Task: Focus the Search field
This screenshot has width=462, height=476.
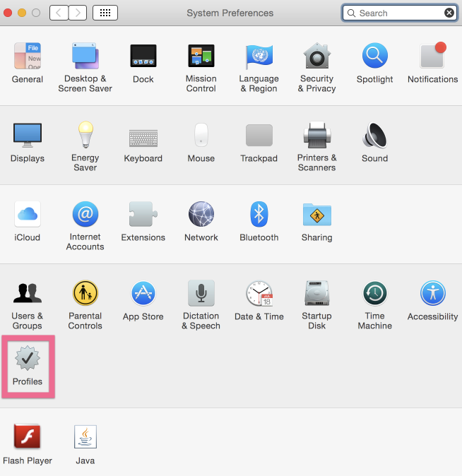Action: (400, 13)
